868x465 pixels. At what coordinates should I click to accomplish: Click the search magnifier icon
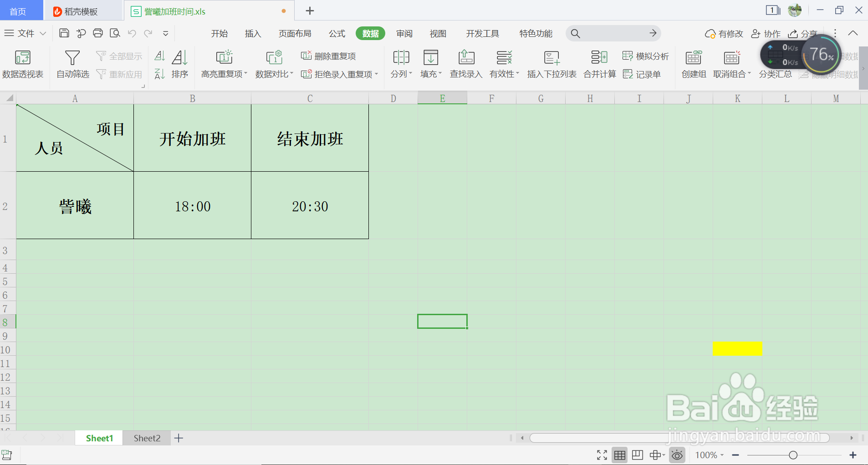click(575, 33)
